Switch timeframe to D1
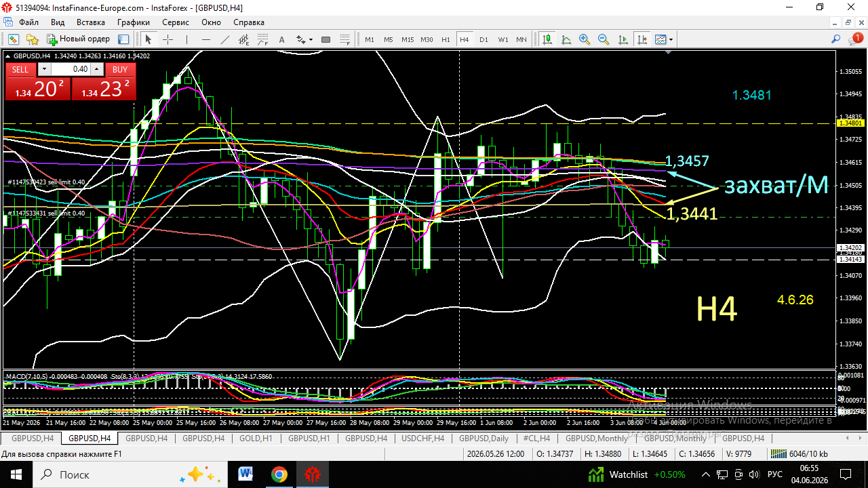This screenshot has height=488, width=868. click(x=484, y=39)
